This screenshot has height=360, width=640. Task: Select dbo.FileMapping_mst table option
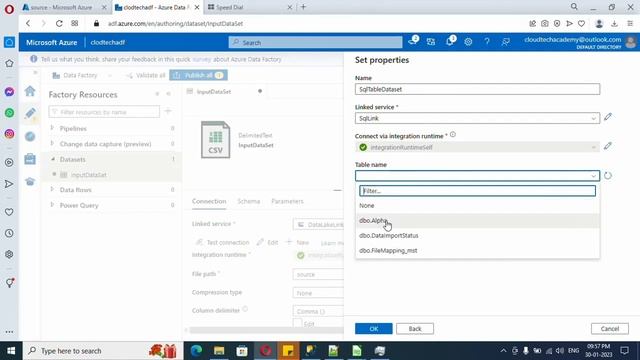pos(477,251)
